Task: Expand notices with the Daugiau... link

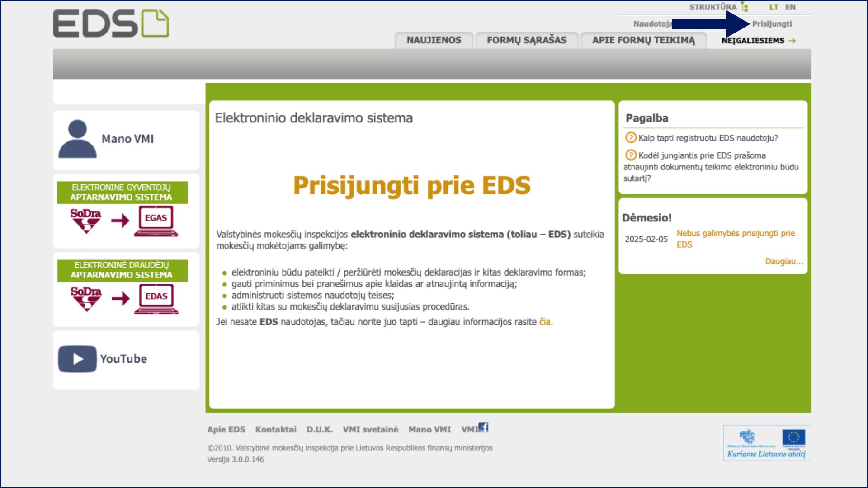Action: (784, 261)
